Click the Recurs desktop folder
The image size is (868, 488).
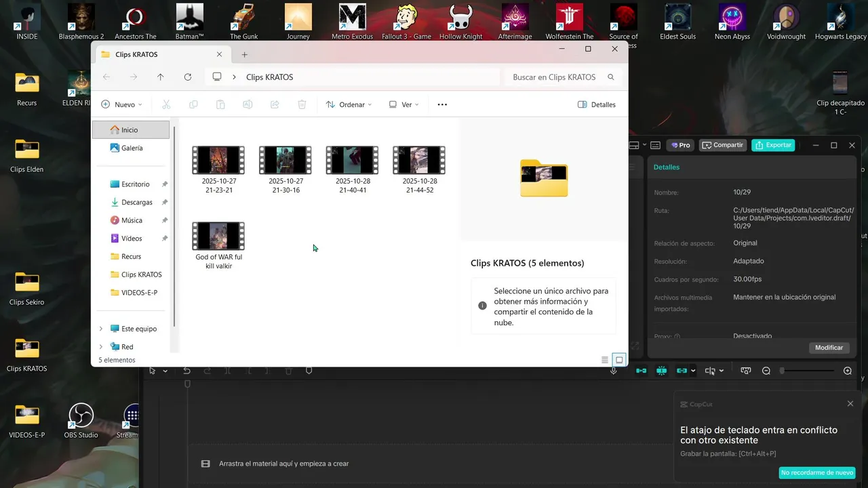[x=27, y=88]
